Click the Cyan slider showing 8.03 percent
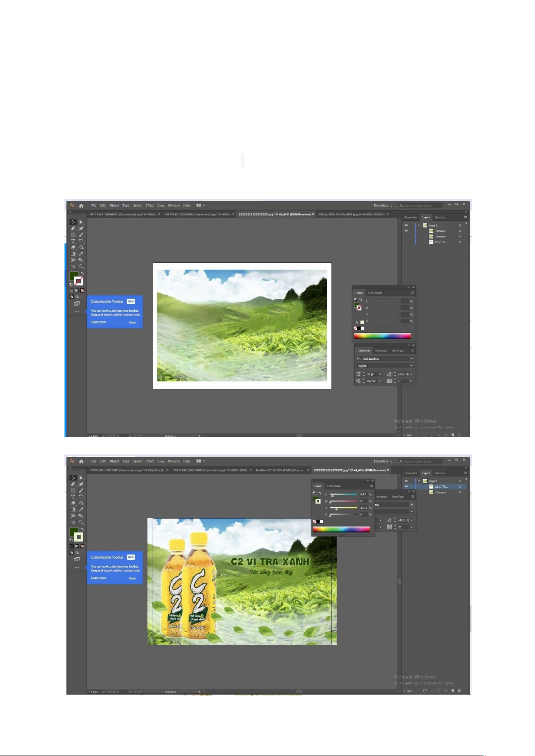The width and height of the screenshot is (535, 756). (343, 494)
